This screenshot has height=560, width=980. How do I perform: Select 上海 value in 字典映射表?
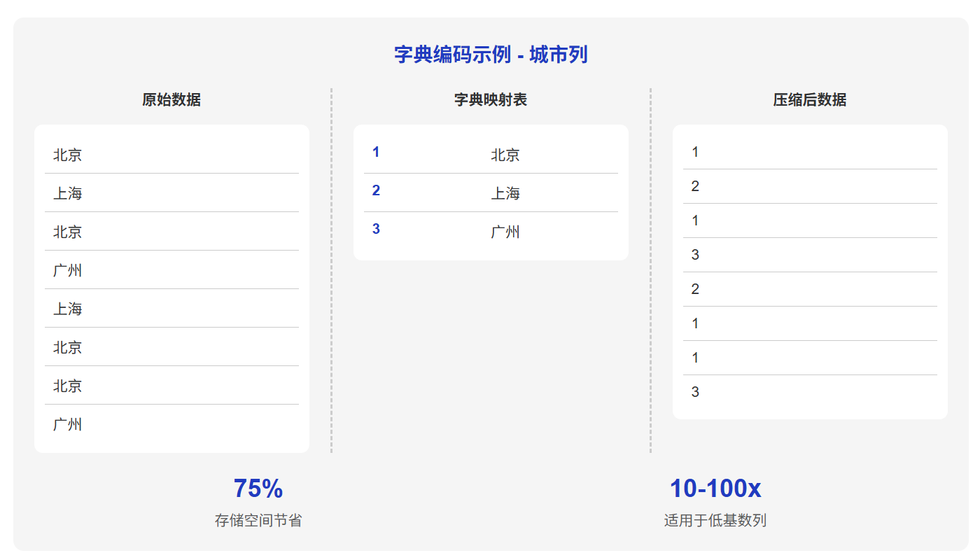point(505,193)
